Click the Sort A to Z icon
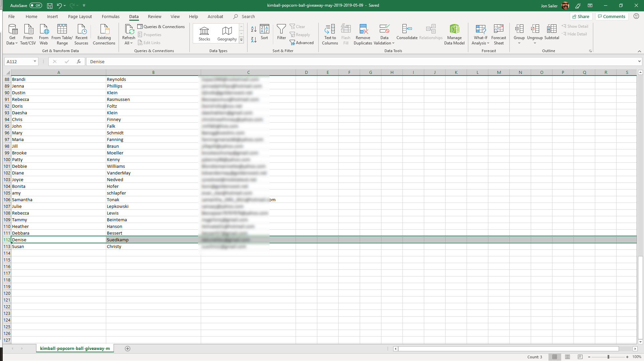The image size is (644, 361). pyautogui.click(x=254, y=29)
